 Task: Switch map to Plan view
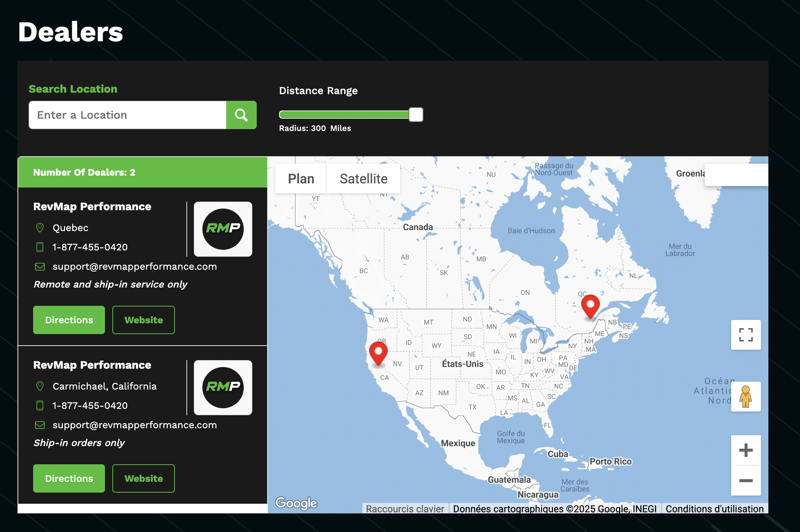coord(301,179)
